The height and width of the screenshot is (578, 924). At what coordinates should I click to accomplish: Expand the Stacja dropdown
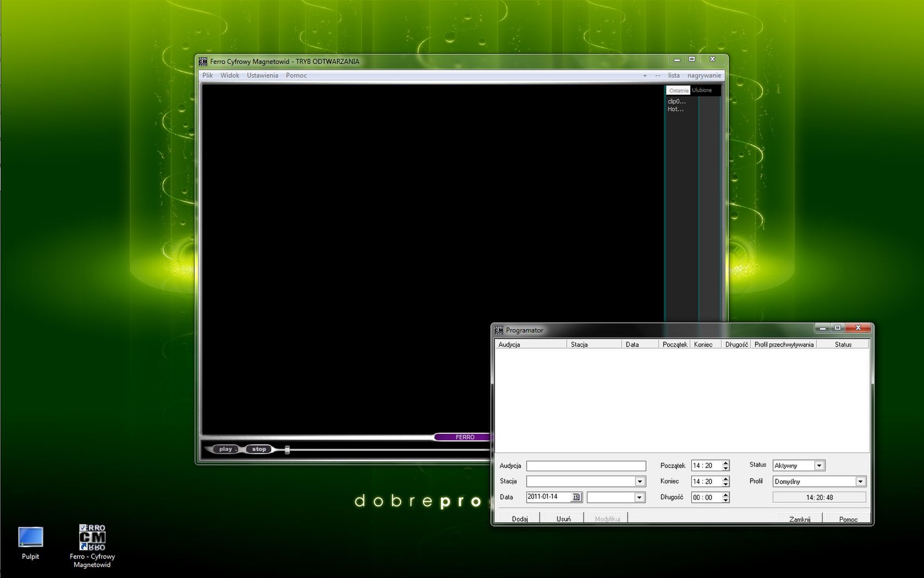pos(640,482)
